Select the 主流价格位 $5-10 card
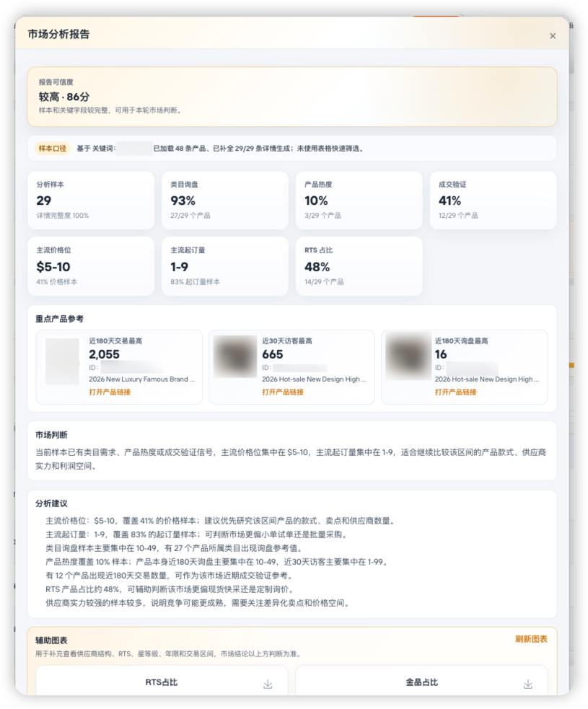Viewport: 588px width, 709px height. pos(91,266)
